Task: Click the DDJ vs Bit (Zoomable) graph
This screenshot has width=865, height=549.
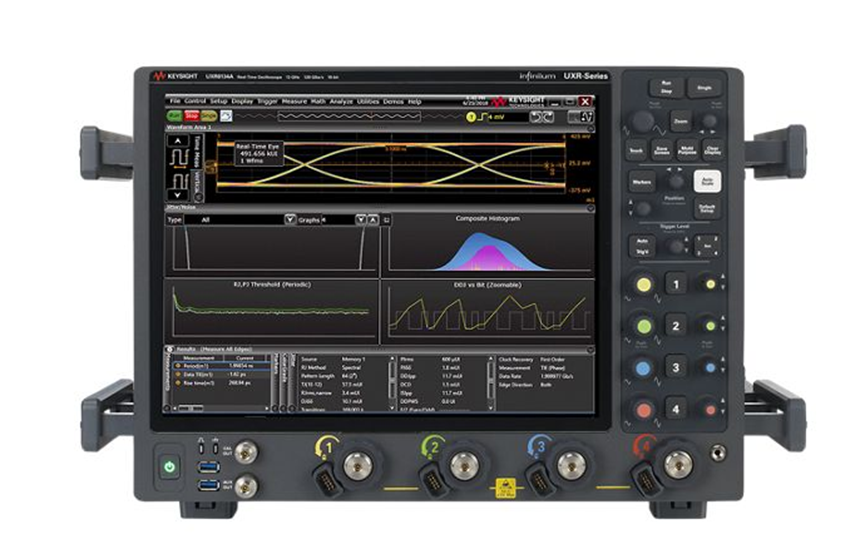Action: coord(488,312)
